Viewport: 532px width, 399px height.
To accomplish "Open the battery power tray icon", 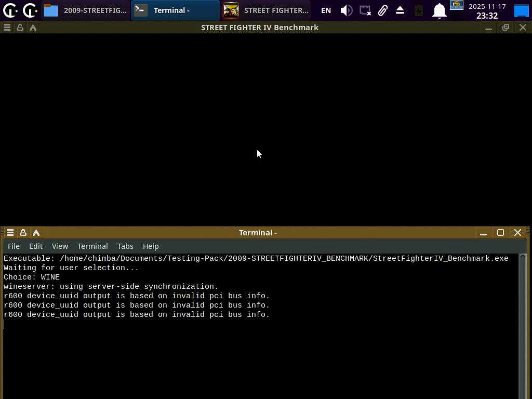I will 419,10.
